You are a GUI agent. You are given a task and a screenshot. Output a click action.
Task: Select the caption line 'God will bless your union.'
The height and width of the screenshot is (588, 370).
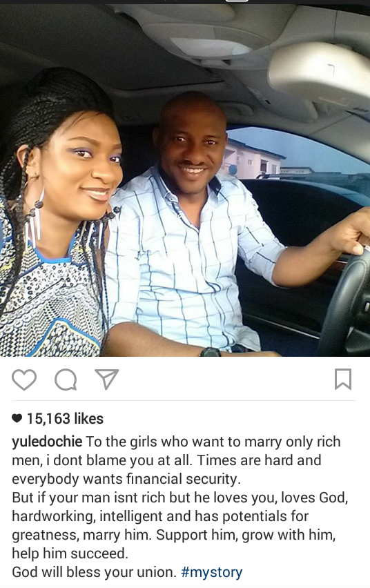point(94,572)
